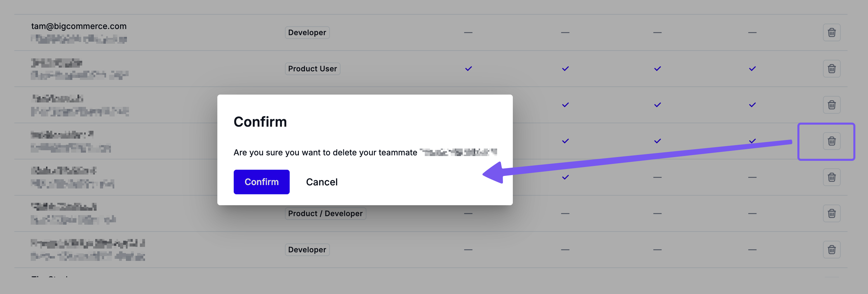Image resolution: width=868 pixels, height=294 pixels.
Task: Delete the Product User teammate via trash icon
Action: pos(831,69)
